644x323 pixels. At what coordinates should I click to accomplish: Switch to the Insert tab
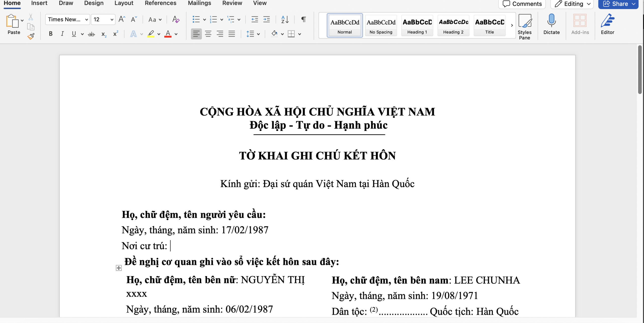point(39,3)
